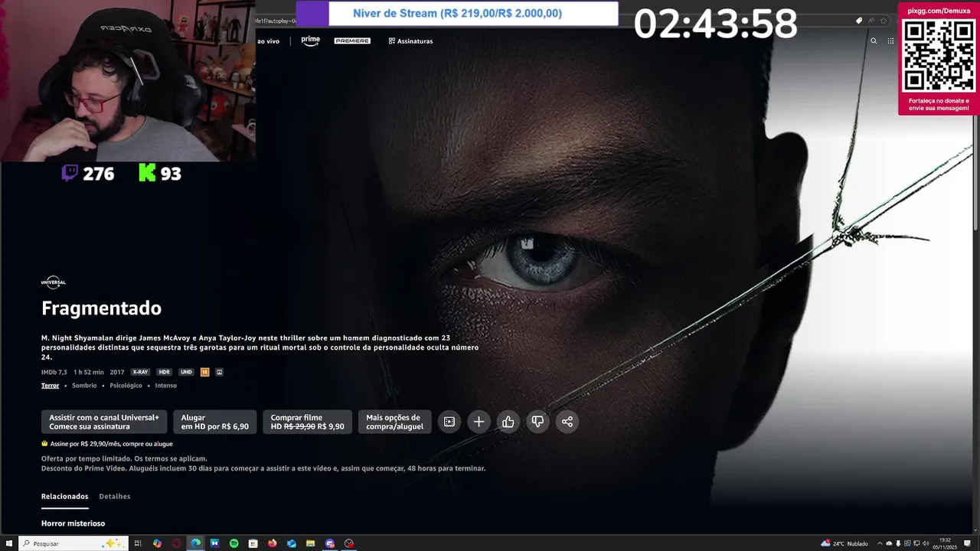Click 'Horror misterioso' section heading
Screen dimensions: 980x551
[73, 523]
